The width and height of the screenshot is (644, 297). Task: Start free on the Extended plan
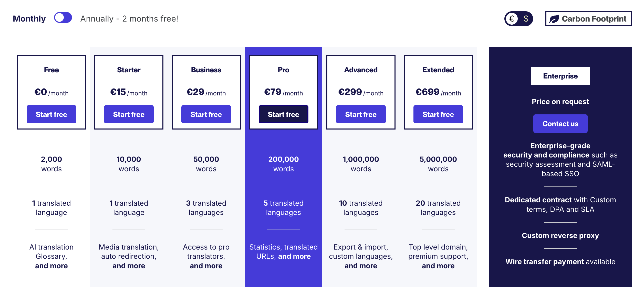(438, 114)
